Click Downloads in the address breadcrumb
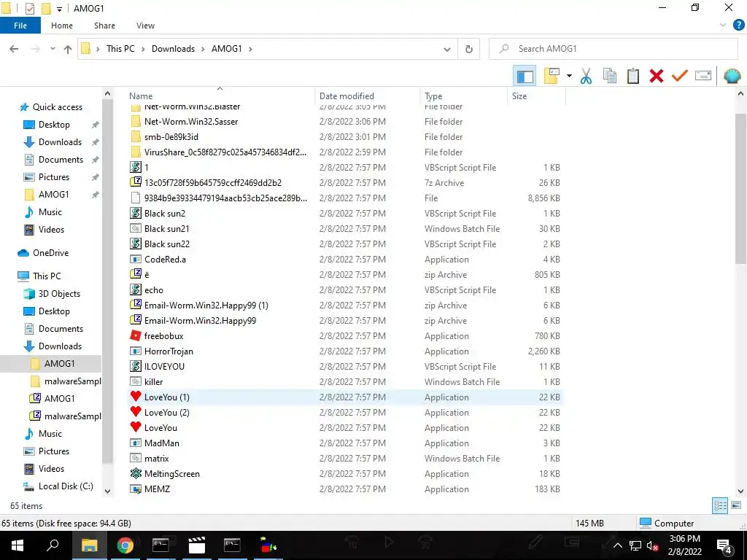The width and height of the screenshot is (747, 560). click(173, 49)
